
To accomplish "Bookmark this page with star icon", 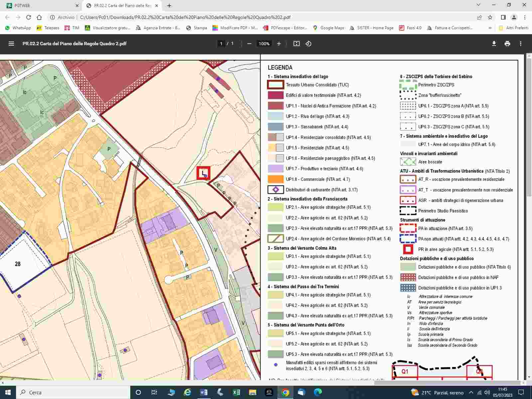I will coord(490,17).
